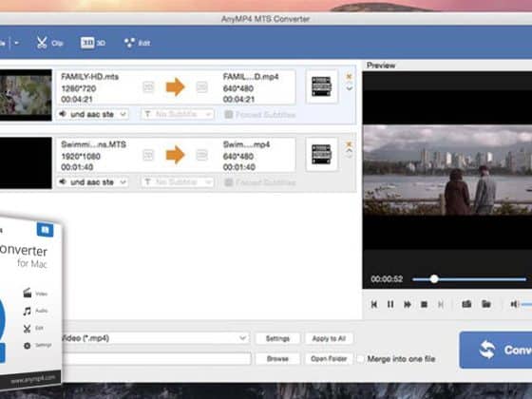
Task: Open subtitle dropdown for Swimming file
Action: [x=178, y=182]
